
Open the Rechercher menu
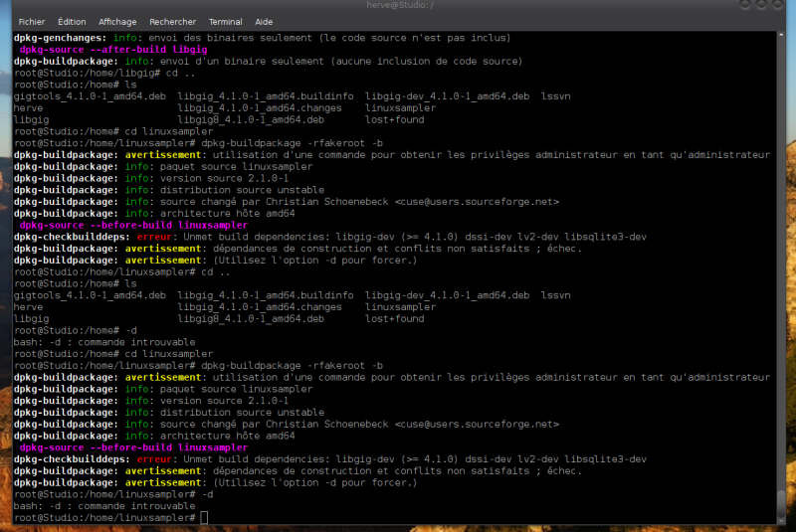(x=172, y=21)
